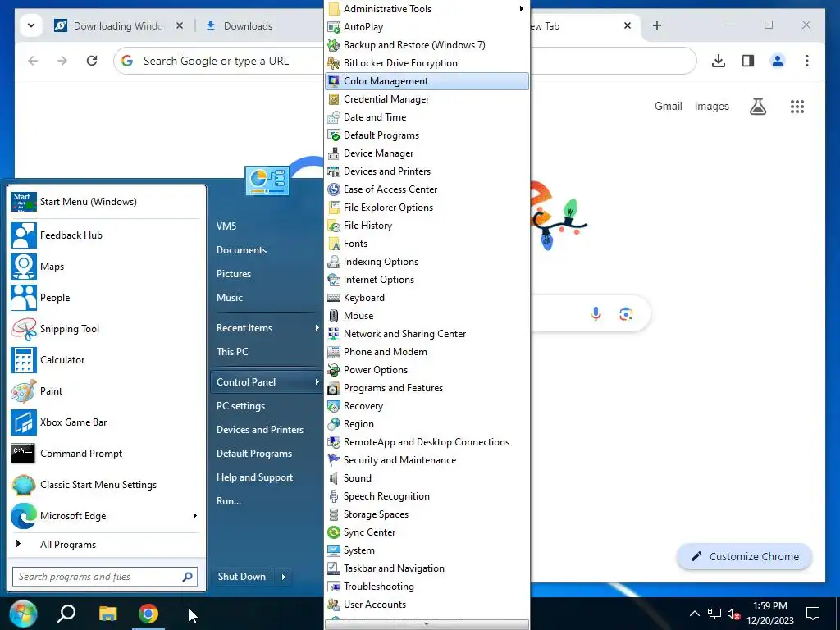Screen dimensions: 840x630
Task: Click the Shut Down button
Action: 242,577
